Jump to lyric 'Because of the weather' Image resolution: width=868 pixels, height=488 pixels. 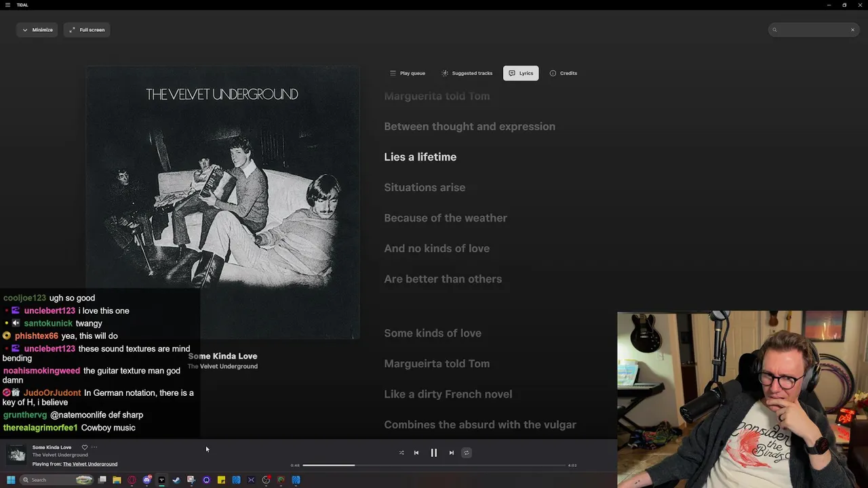coord(446,218)
